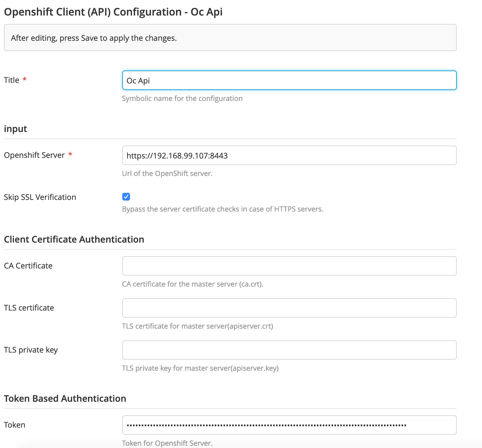Select the masked Token input field
The image size is (482, 448).
tap(289, 425)
